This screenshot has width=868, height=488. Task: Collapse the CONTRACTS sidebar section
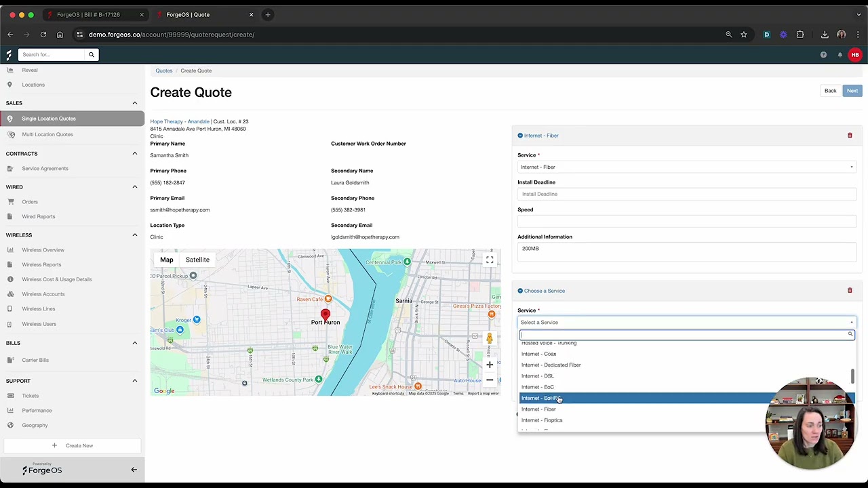point(135,154)
